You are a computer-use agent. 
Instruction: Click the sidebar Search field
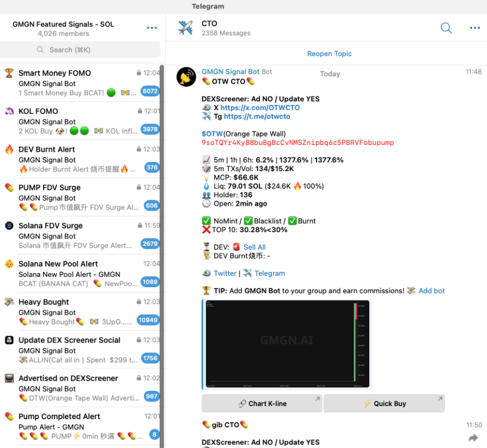(x=80, y=50)
